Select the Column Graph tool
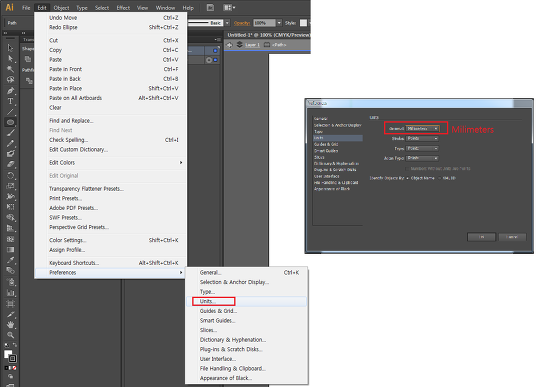The width and height of the screenshot is (540, 387). pos(10,293)
